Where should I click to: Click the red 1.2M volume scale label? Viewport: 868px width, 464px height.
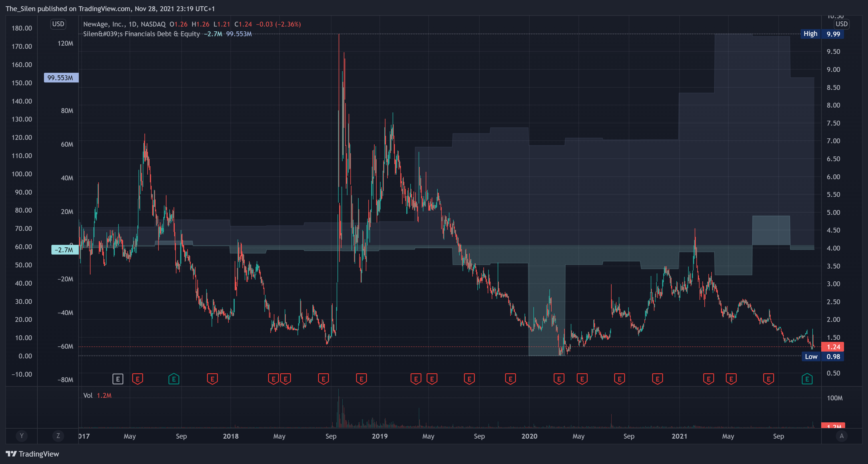coord(833,425)
